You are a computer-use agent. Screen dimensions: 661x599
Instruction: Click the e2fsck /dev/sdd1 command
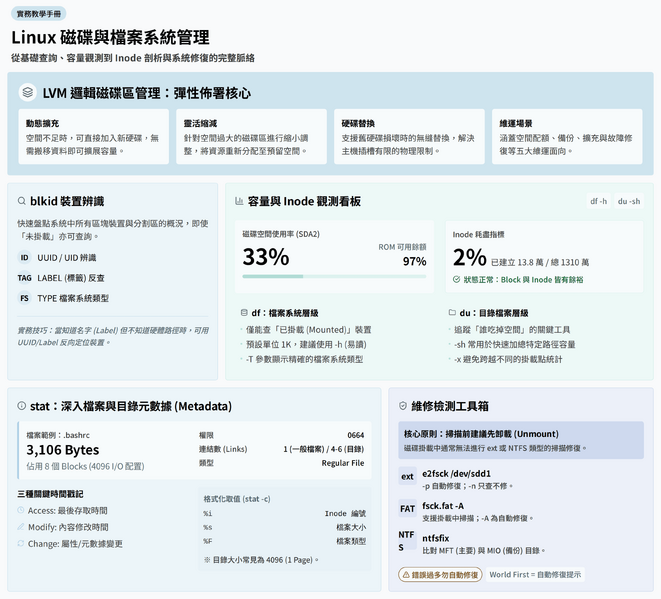pyautogui.click(x=457, y=473)
